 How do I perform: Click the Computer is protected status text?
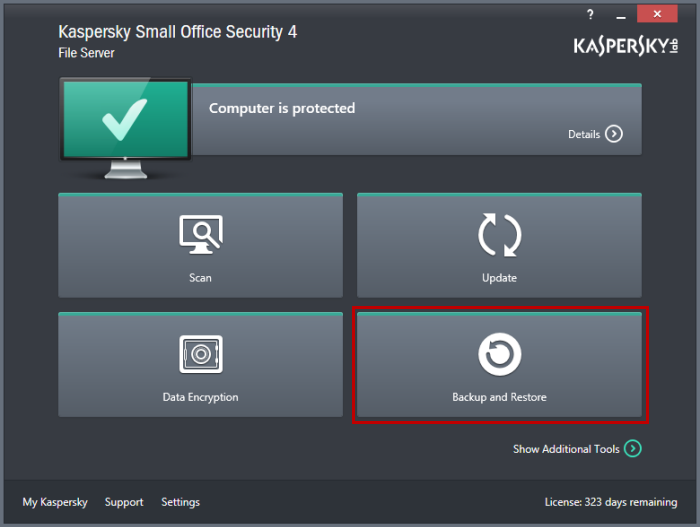point(282,109)
